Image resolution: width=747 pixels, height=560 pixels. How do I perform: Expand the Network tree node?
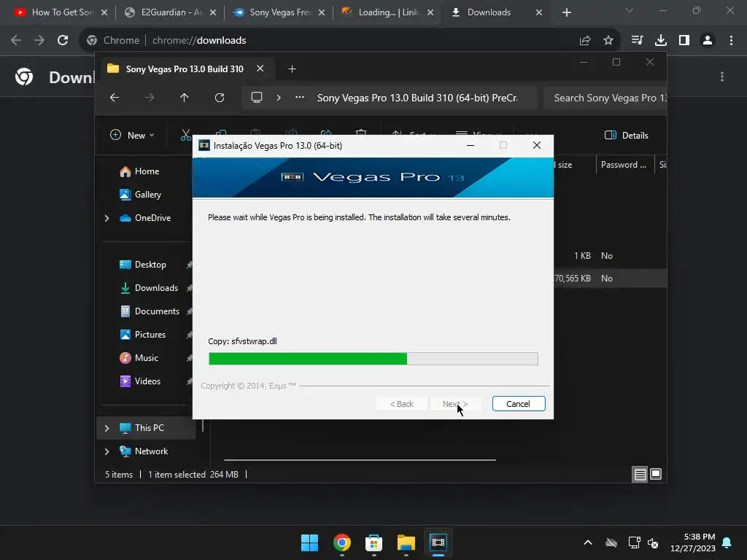107,451
